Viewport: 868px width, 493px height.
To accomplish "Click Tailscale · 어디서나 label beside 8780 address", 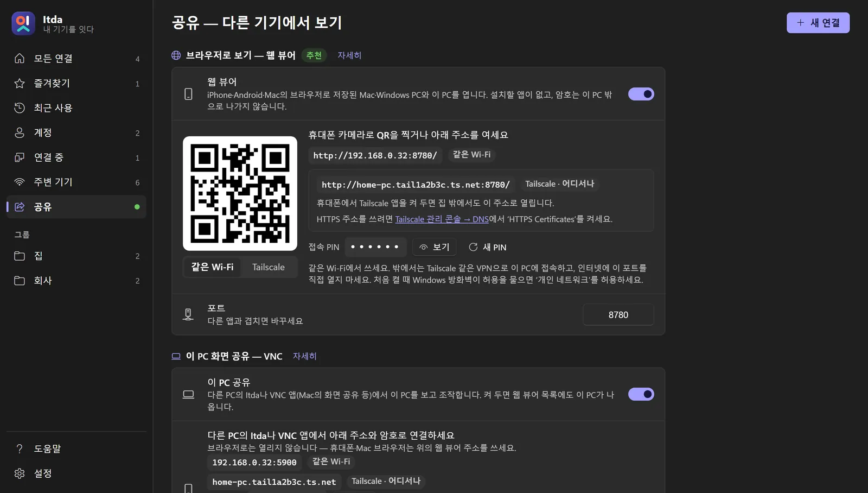I will 560,184.
